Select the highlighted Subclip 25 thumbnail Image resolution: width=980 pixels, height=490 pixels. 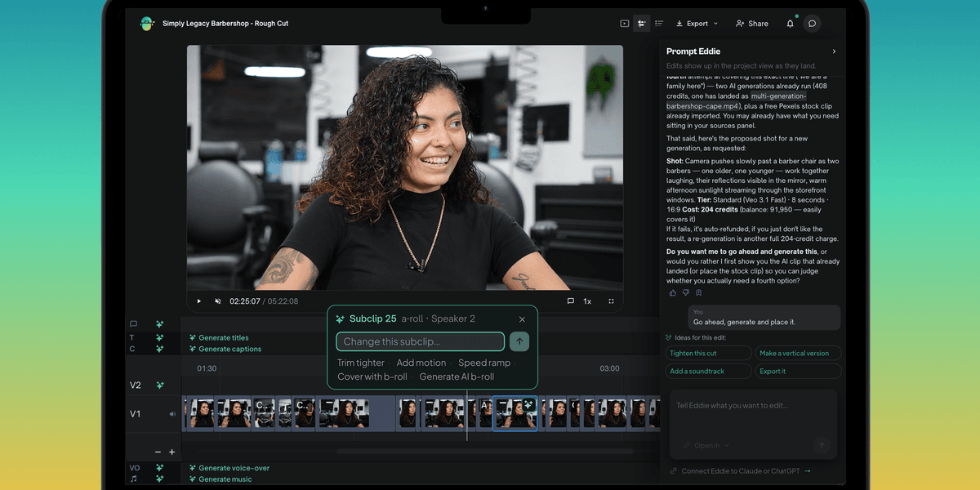(514, 413)
